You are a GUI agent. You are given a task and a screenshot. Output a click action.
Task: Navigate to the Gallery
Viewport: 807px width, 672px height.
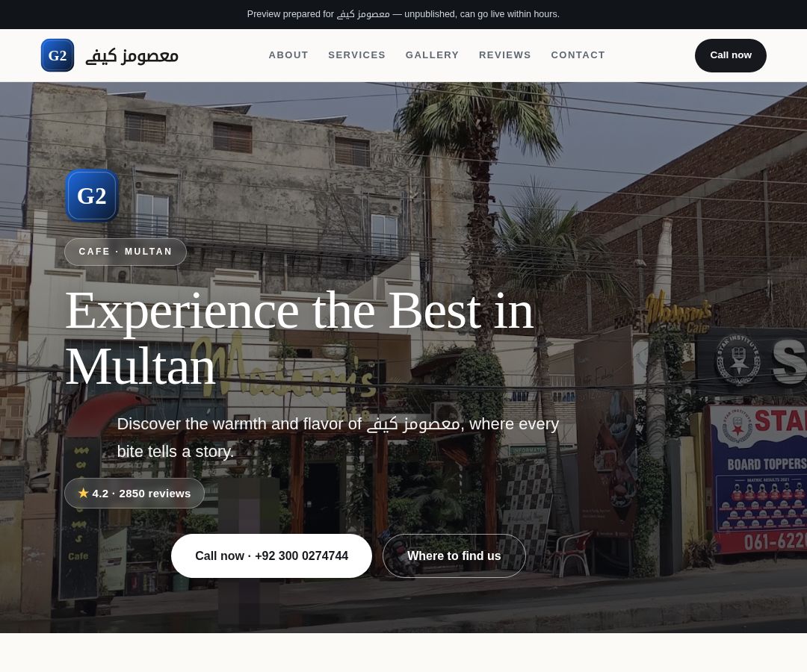coord(432,55)
